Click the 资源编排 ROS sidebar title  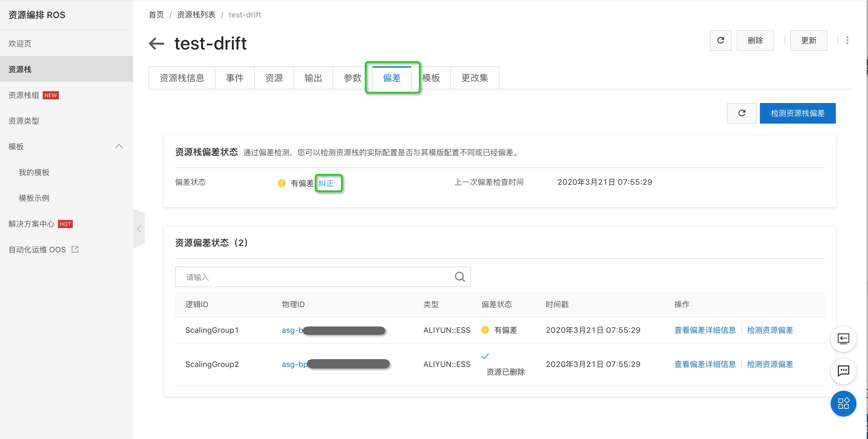37,15
